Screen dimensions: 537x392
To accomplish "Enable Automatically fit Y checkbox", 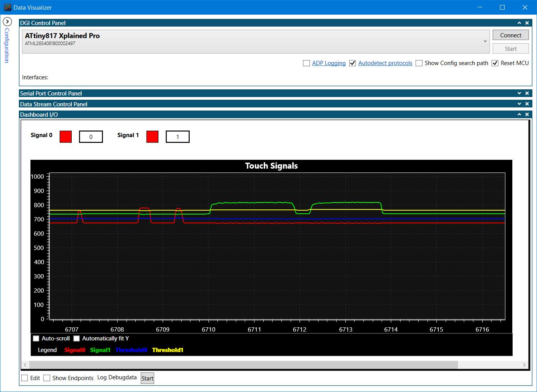I will point(76,338).
